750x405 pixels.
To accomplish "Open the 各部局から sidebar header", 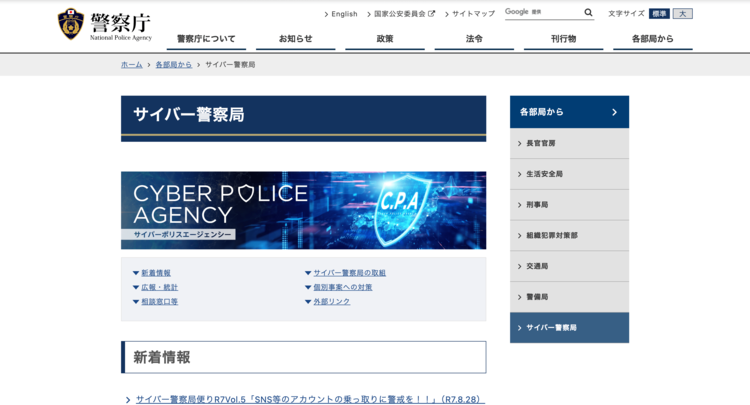I will tap(569, 112).
